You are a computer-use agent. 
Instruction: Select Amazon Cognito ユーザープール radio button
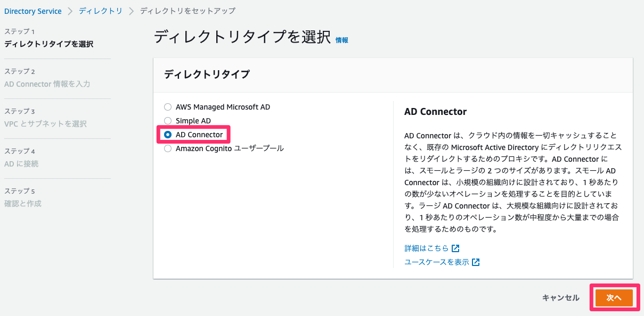pos(168,148)
